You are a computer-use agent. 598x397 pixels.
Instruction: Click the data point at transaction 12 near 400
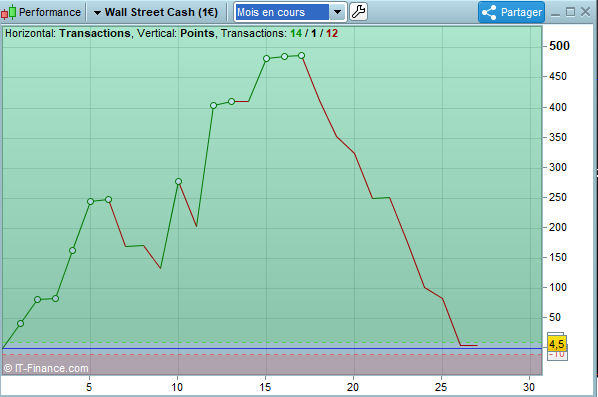pos(214,106)
